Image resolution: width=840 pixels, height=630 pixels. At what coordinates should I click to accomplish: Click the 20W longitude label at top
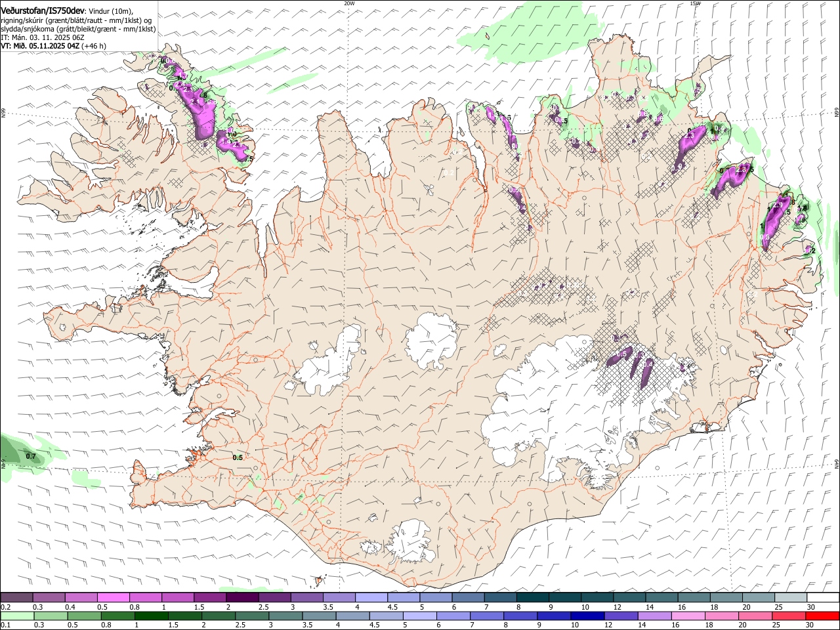pyautogui.click(x=349, y=3)
